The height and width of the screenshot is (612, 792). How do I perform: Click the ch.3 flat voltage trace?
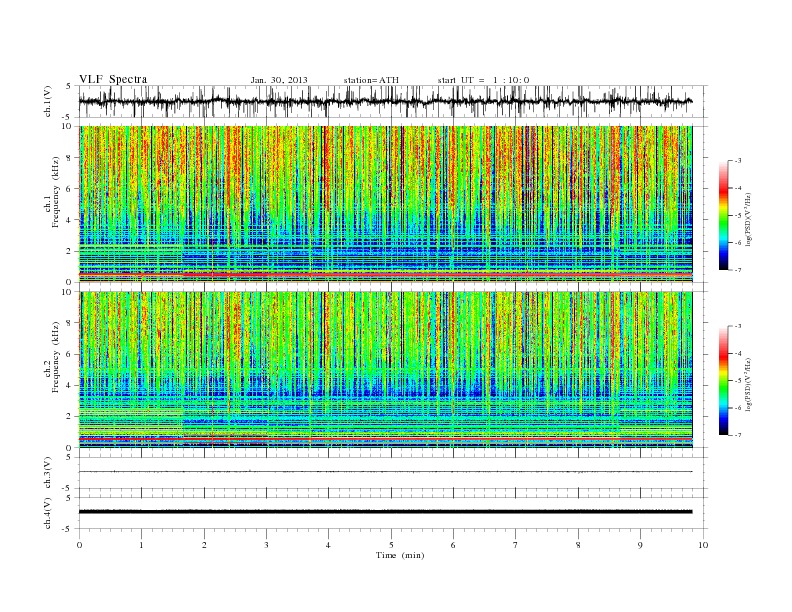click(x=385, y=472)
